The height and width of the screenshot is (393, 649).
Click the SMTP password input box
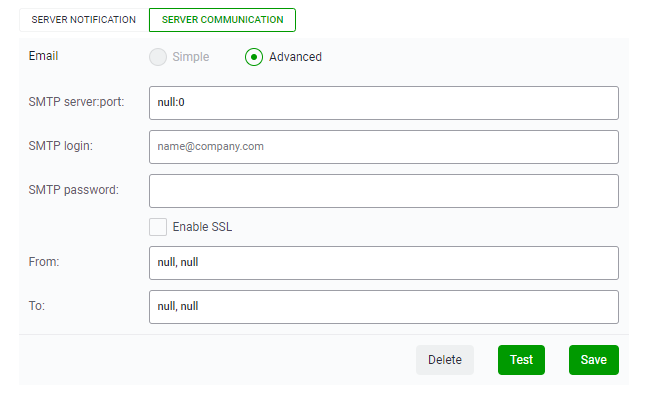click(384, 190)
